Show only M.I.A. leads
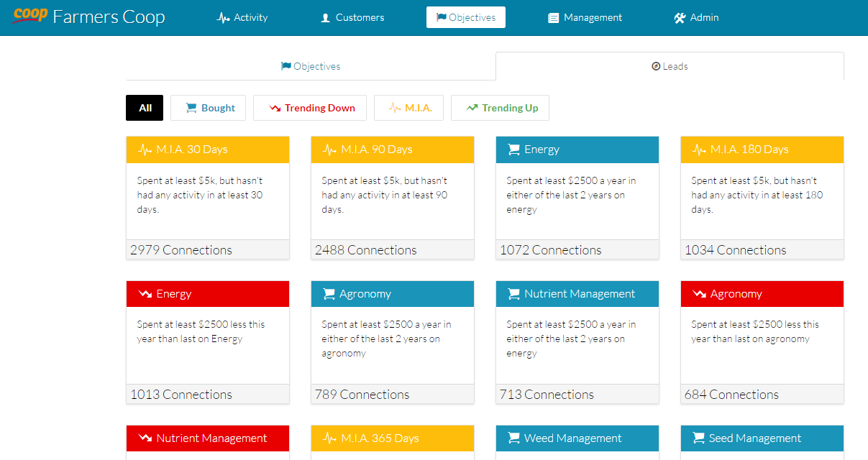868x460 pixels. click(x=408, y=108)
